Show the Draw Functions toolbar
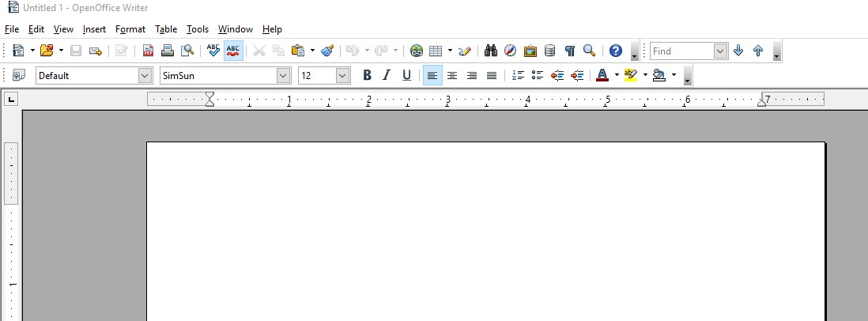The height and width of the screenshot is (321, 868). point(465,51)
